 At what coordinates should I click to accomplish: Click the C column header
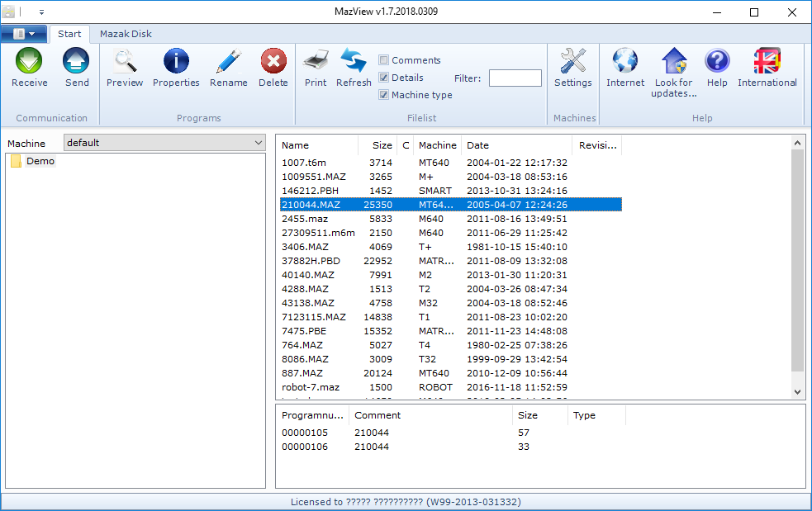click(406, 145)
